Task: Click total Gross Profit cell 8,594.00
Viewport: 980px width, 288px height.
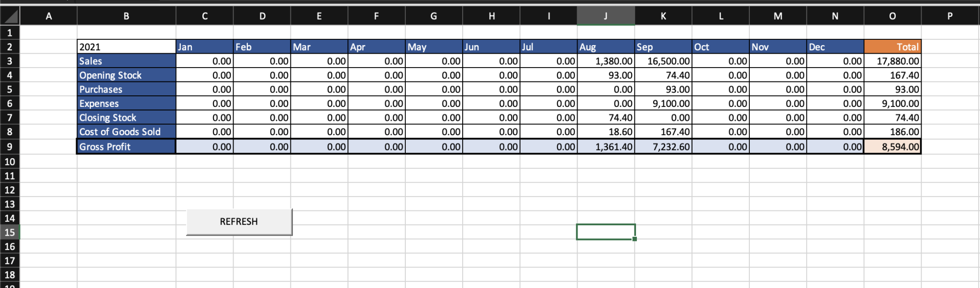Action: (x=892, y=147)
